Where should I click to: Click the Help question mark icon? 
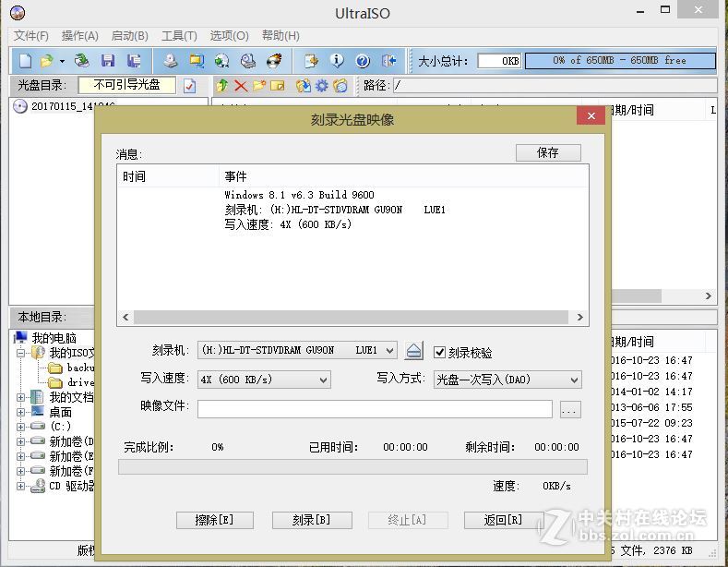362,61
